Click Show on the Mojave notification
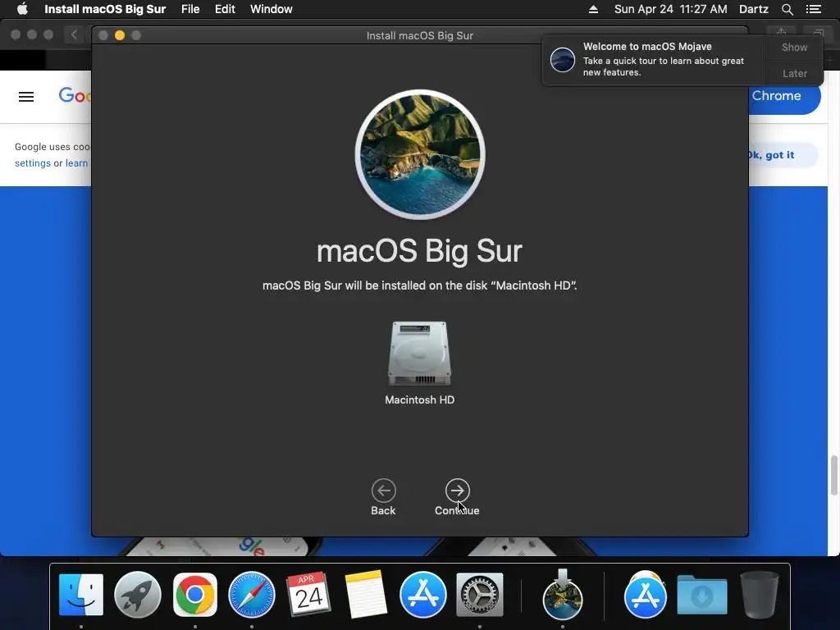Image resolution: width=840 pixels, height=630 pixels. [794, 47]
